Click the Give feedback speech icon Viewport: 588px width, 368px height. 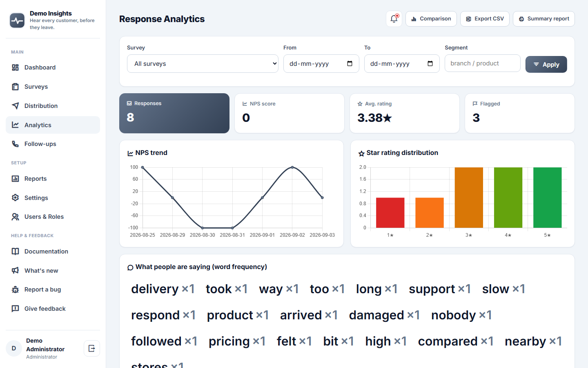coord(15,309)
